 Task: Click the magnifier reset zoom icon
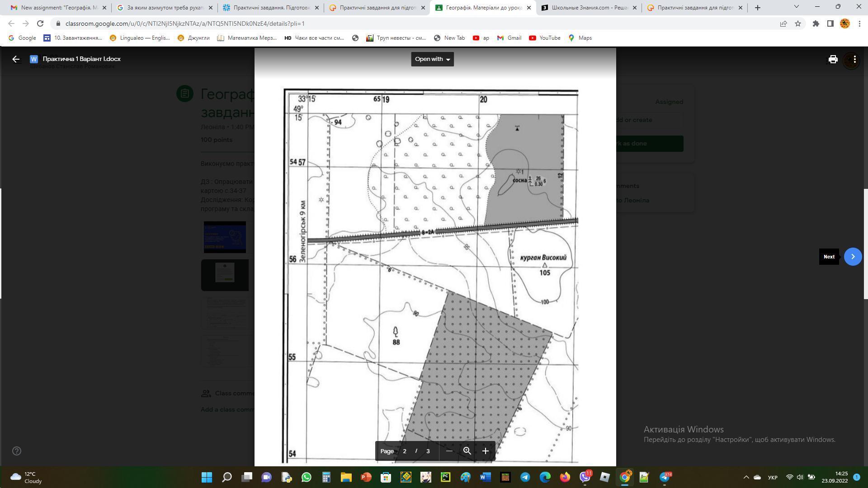click(x=467, y=451)
